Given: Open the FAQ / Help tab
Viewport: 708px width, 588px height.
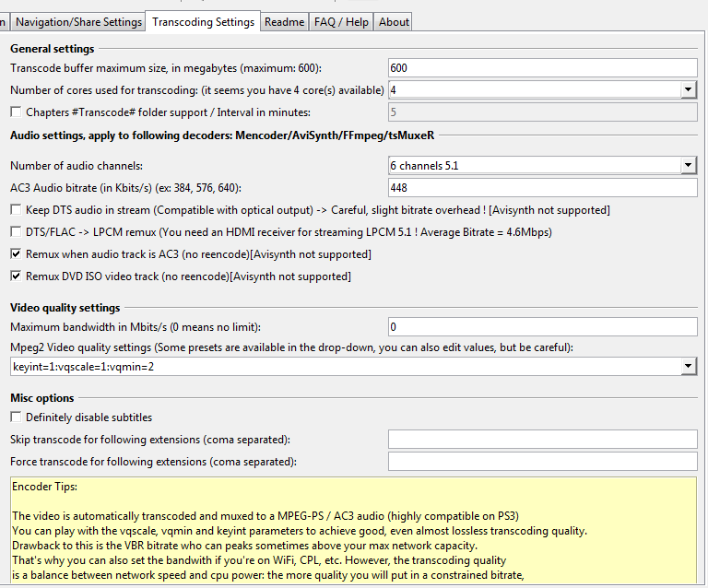Looking at the screenshot, I should coord(341,22).
